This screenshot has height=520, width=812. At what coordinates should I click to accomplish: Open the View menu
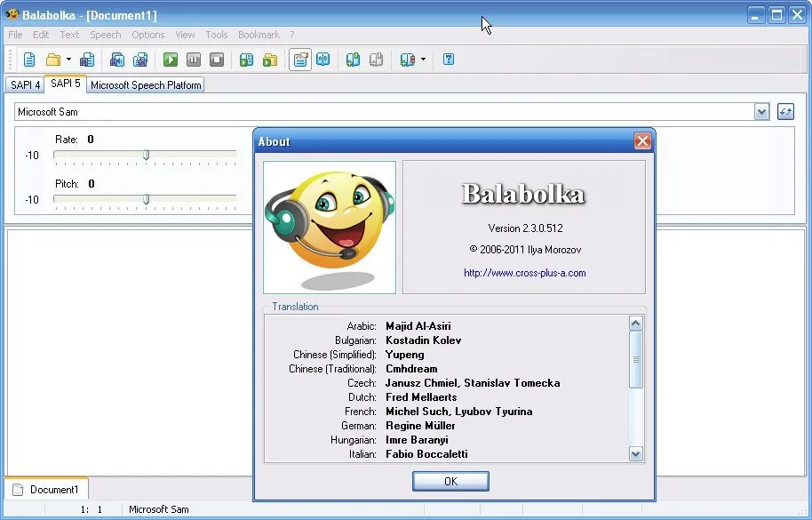pyautogui.click(x=185, y=35)
